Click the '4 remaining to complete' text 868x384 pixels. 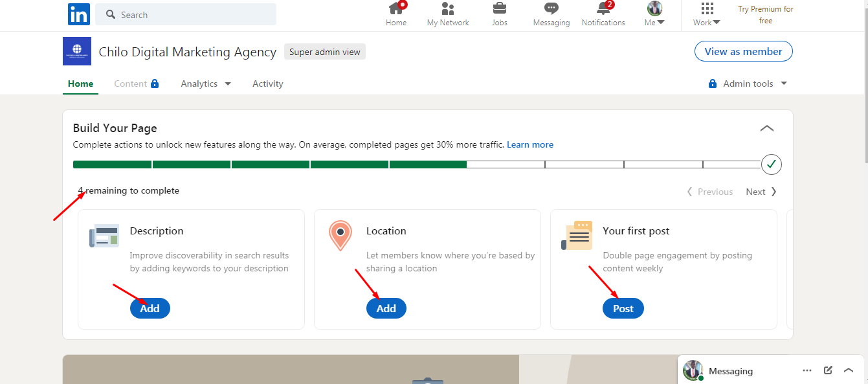[x=129, y=190]
